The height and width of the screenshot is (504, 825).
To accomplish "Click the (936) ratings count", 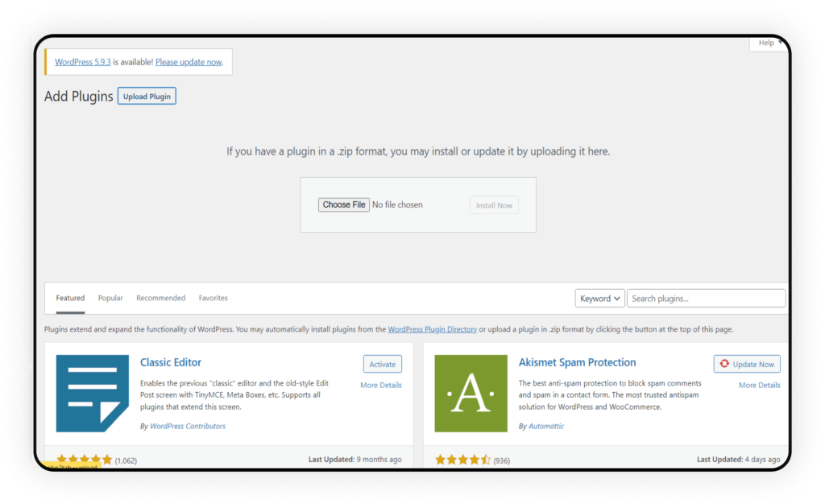I will (501, 461).
